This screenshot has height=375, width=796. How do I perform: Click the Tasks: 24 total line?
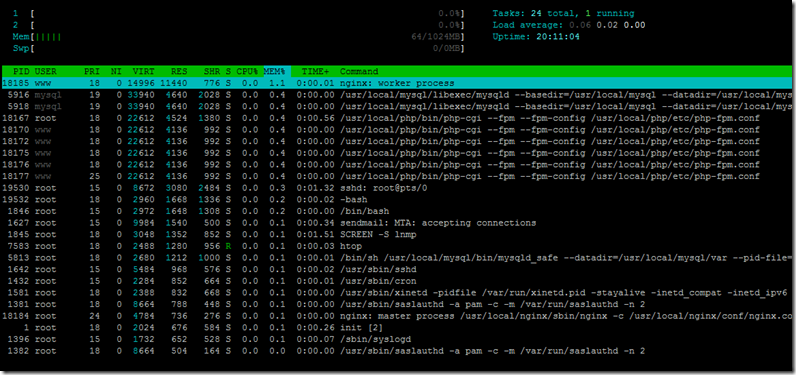pyautogui.click(x=563, y=13)
